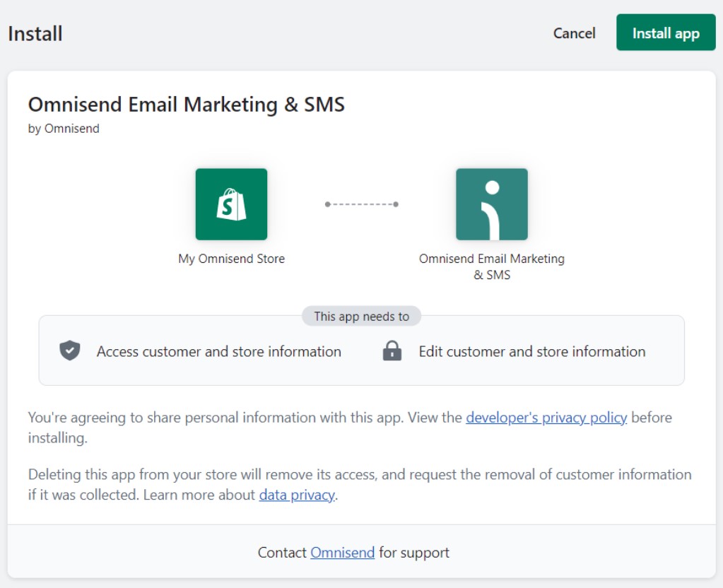Click the 'This app needs to' label

click(x=362, y=317)
